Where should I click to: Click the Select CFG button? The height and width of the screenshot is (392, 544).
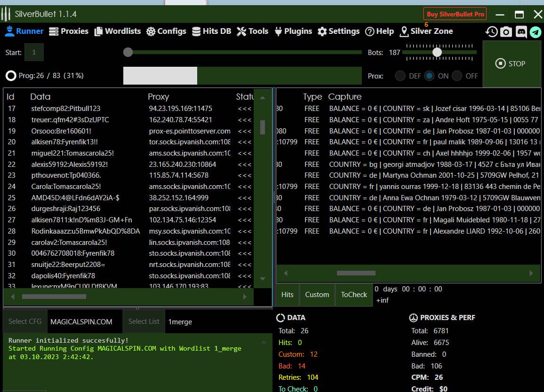(x=25, y=321)
